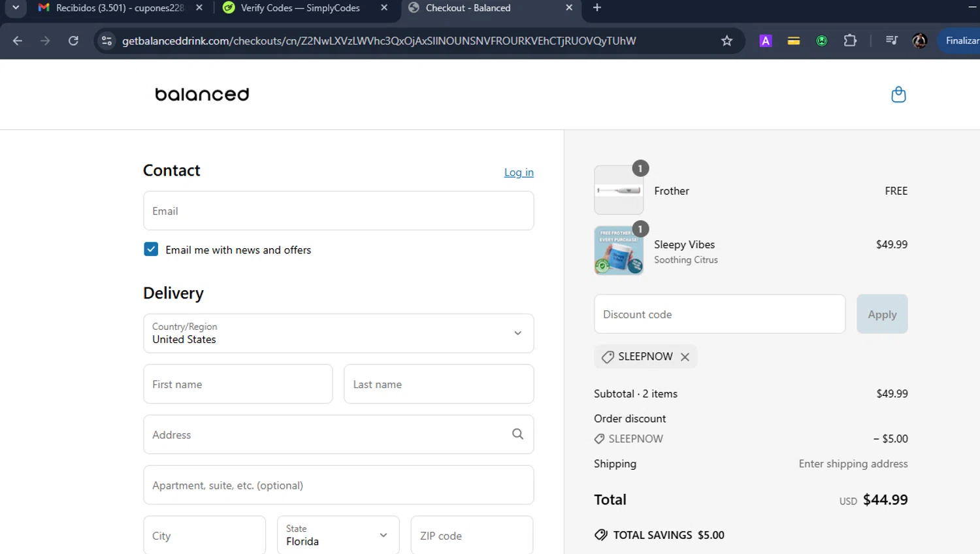
Task: Close the Gmail Recibidos tab
Action: pos(199,8)
